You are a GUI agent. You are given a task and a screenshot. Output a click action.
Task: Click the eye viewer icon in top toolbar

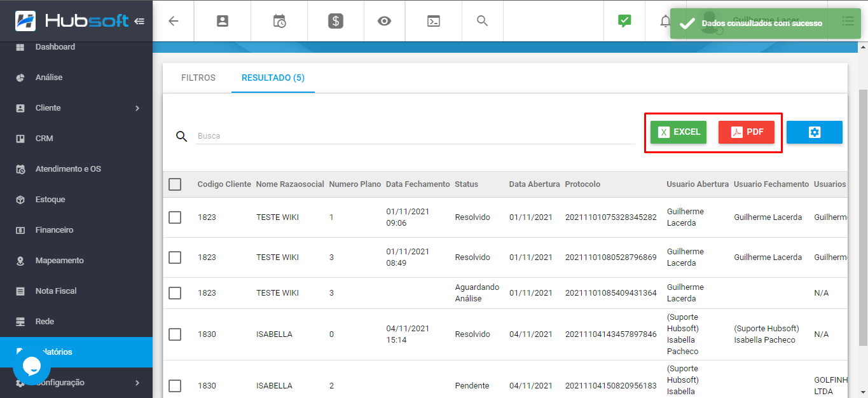(384, 20)
